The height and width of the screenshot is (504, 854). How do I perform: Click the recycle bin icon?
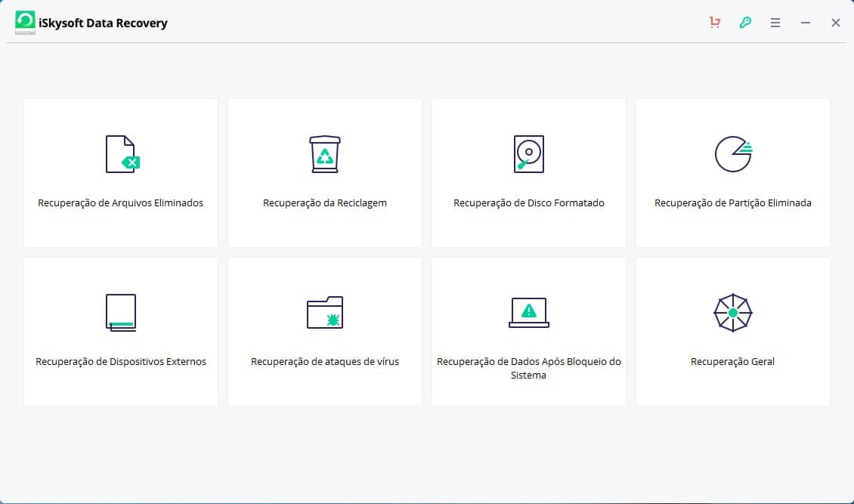[x=325, y=154]
